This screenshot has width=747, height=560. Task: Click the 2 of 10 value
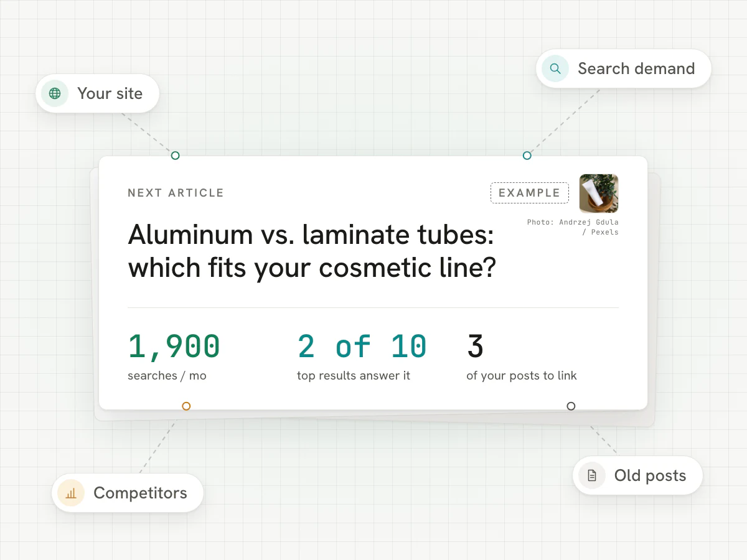tap(362, 347)
